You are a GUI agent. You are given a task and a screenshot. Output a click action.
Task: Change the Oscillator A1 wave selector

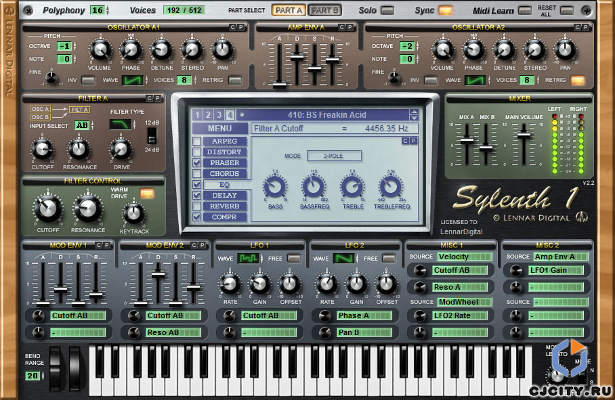[132, 80]
